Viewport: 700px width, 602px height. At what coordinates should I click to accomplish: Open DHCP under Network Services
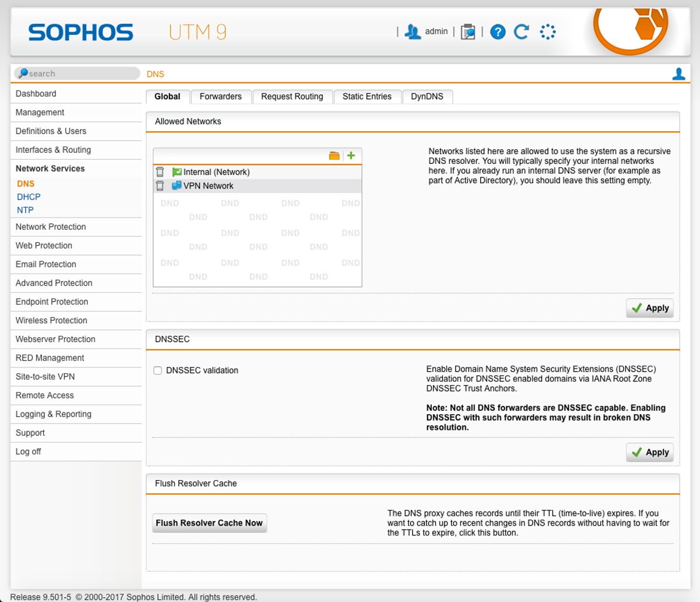tap(29, 197)
